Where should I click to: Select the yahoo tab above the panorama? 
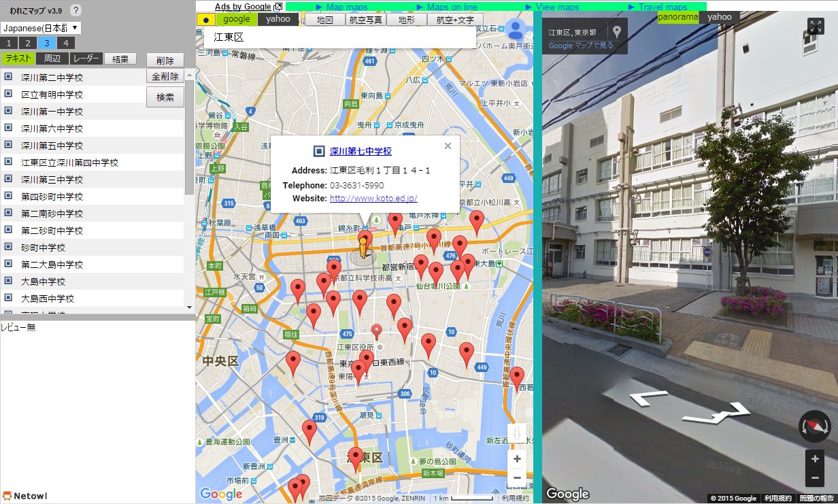(x=719, y=17)
